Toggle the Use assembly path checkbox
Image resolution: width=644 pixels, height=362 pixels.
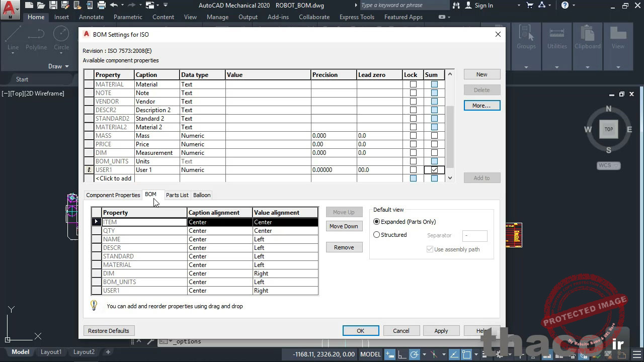coord(430,249)
